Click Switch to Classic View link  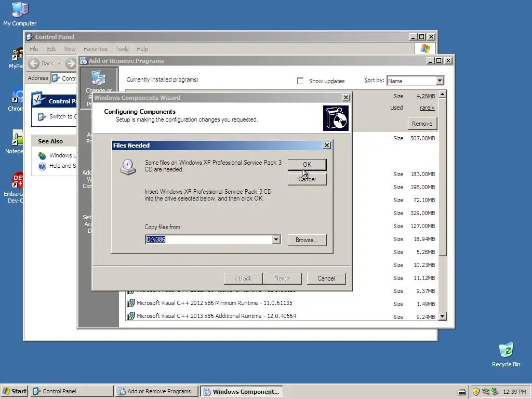[63, 116]
